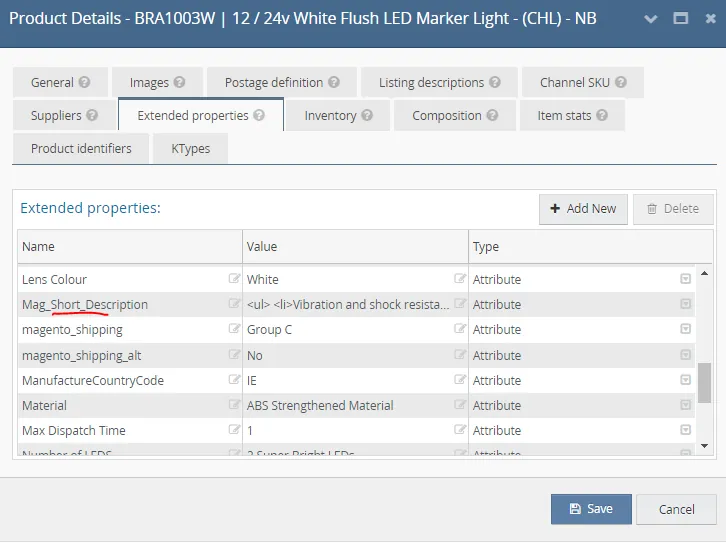Click help icon next to Listing descriptions
This screenshot has height=554, width=726.
[x=495, y=82]
